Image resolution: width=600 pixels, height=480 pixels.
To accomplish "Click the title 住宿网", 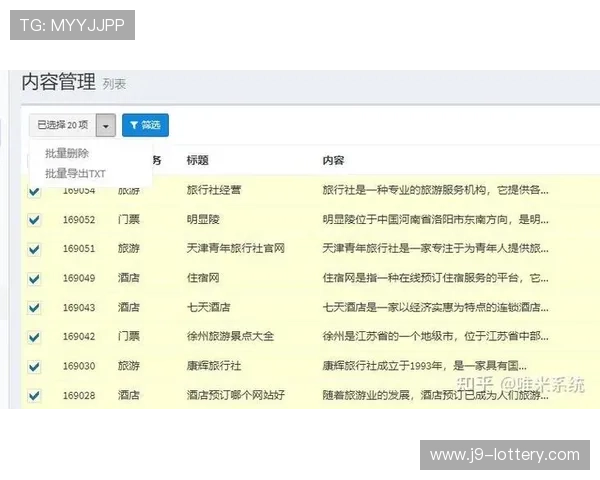I will pyautogui.click(x=203, y=278).
